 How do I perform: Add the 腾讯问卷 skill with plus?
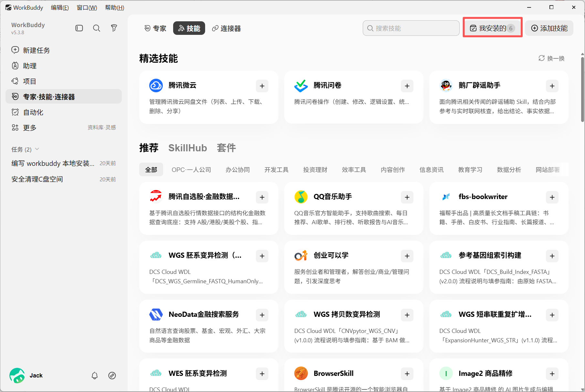pos(407,86)
